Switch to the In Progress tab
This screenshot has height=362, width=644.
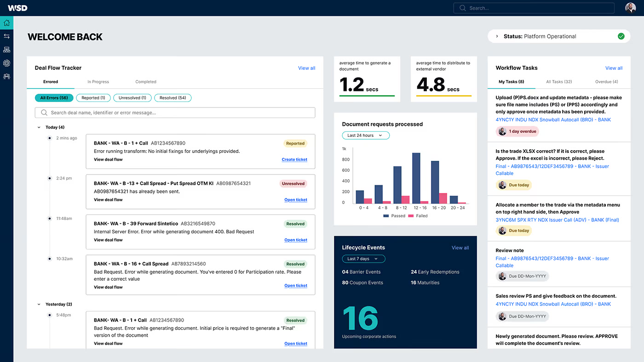pyautogui.click(x=98, y=82)
